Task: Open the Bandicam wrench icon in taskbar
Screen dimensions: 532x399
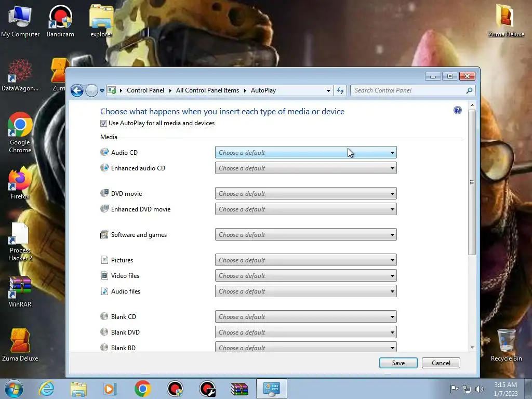Action: click(x=207, y=389)
